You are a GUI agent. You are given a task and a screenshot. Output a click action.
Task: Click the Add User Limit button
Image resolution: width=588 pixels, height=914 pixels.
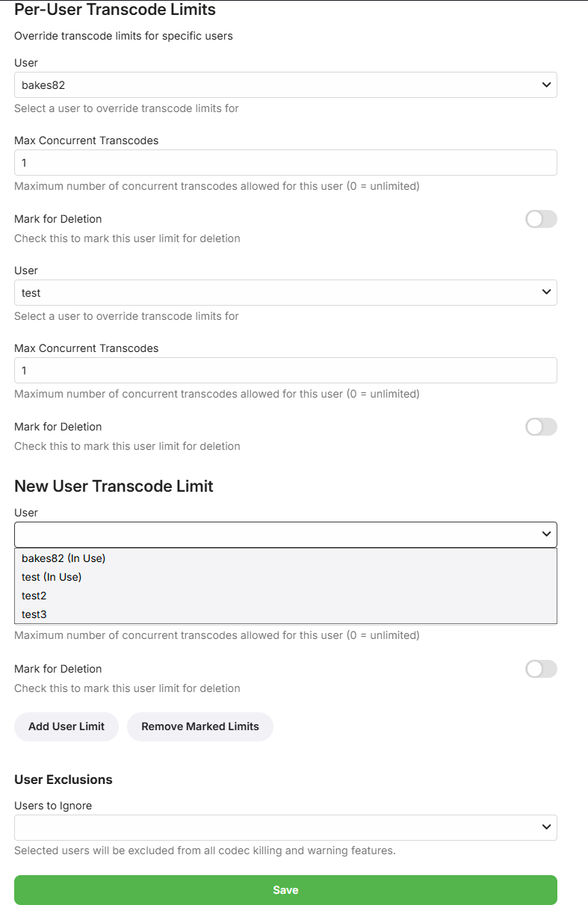66,726
